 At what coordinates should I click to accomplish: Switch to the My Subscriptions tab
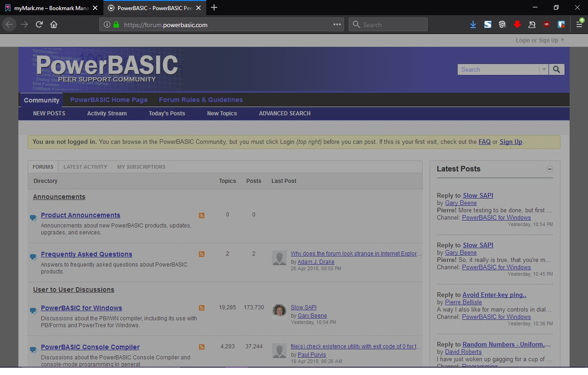click(x=141, y=167)
